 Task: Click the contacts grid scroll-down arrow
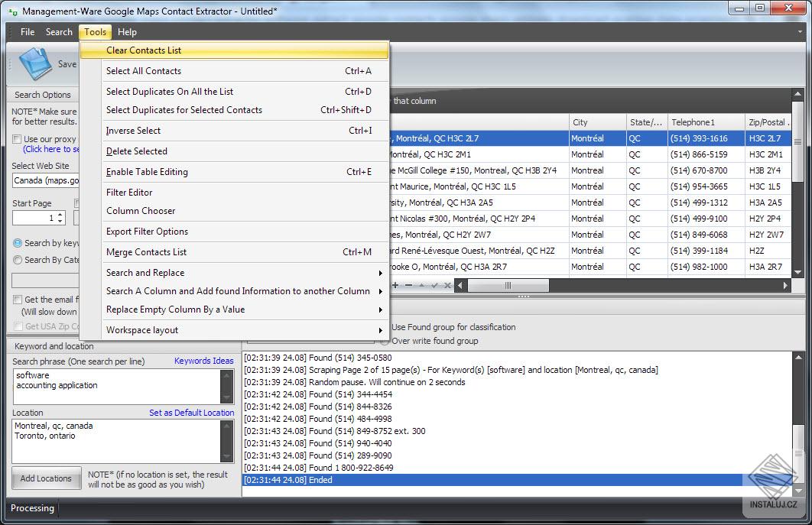pos(797,272)
